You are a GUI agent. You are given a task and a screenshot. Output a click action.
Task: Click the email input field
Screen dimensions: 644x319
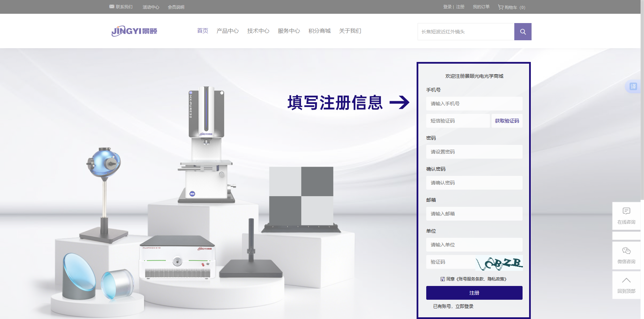click(x=474, y=214)
